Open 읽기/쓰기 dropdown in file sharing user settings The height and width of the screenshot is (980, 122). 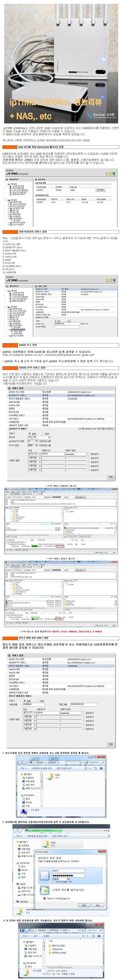[30, 713]
